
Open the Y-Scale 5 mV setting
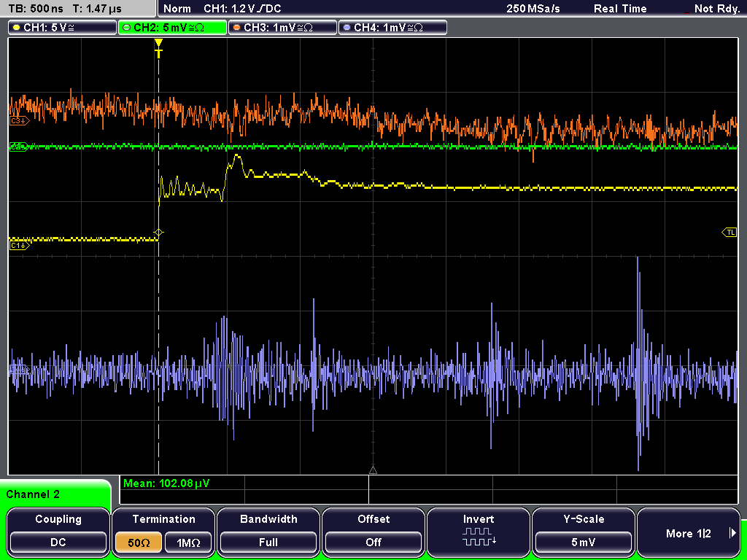(583, 531)
